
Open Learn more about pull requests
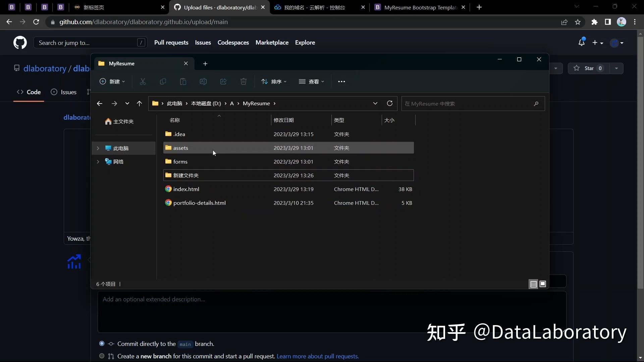tap(318, 356)
